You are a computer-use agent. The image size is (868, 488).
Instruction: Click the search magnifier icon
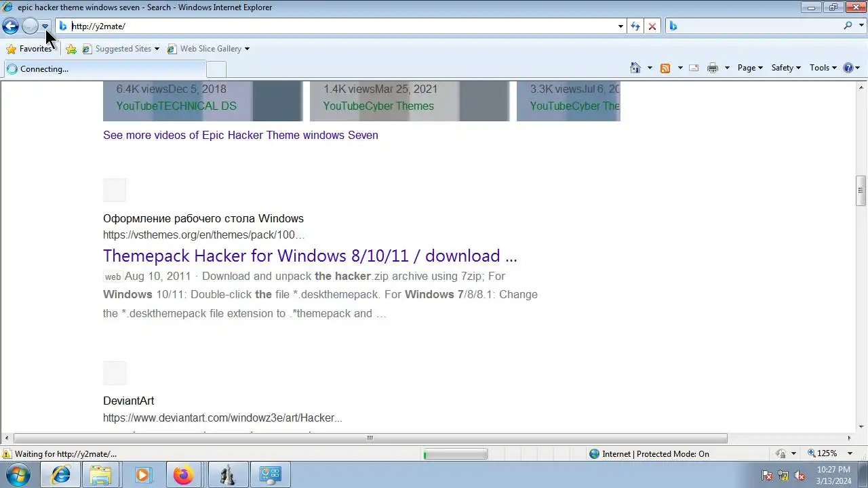(848, 26)
